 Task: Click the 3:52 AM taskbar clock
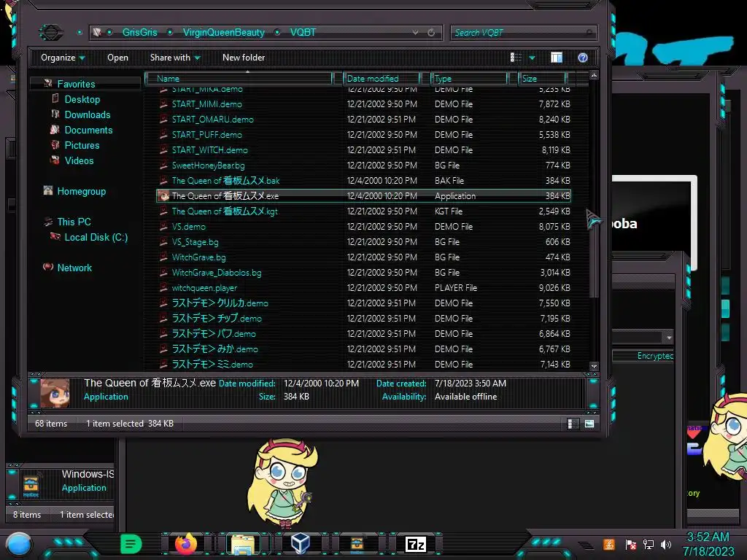pyautogui.click(x=708, y=537)
